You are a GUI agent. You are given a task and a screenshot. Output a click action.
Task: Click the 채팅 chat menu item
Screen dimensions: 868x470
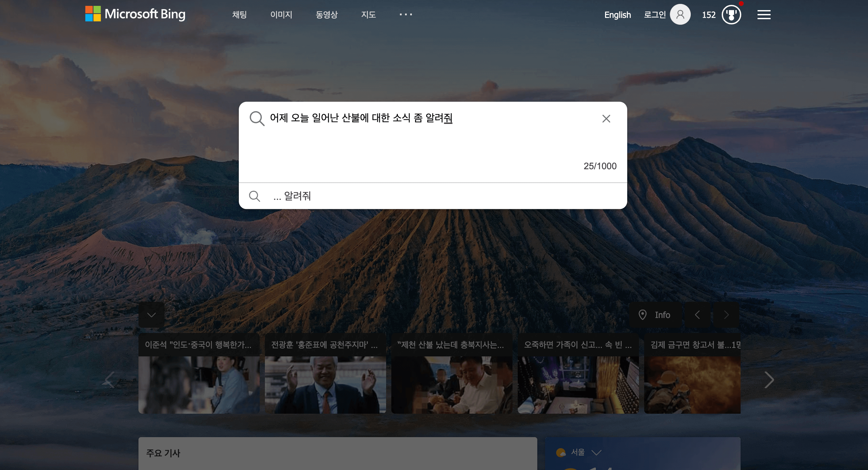point(240,14)
